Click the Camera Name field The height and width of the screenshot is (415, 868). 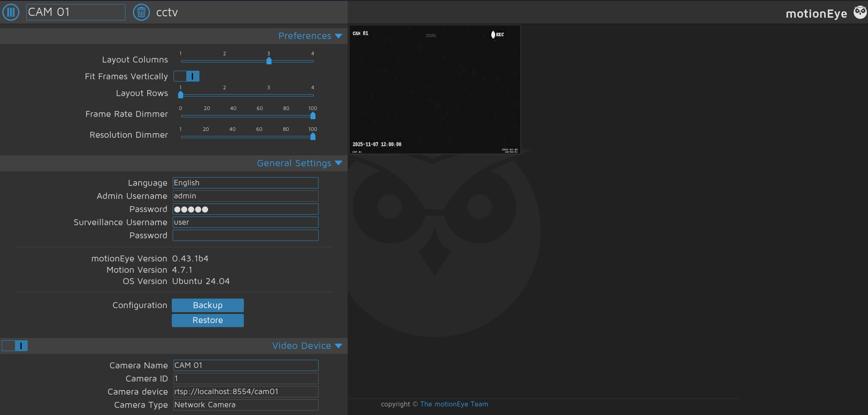246,365
